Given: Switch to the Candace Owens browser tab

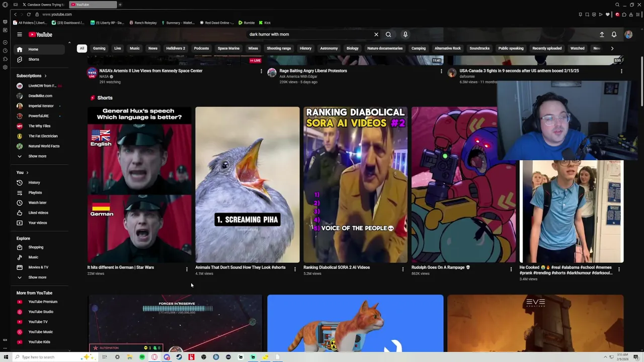Looking at the screenshot, I should click(x=43, y=5).
